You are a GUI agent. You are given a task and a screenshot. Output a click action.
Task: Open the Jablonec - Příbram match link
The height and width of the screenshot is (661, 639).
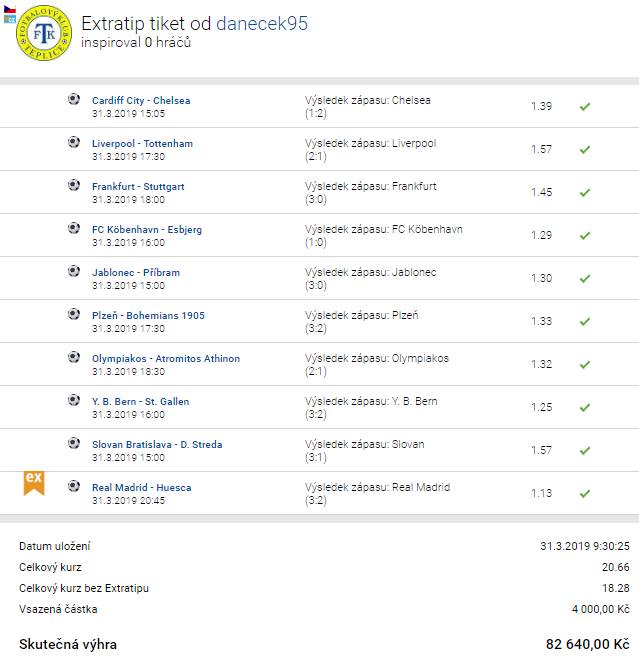click(x=136, y=272)
